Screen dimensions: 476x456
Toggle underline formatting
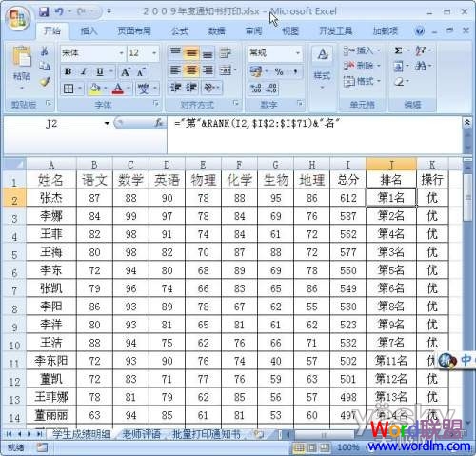(x=100, y=72)
